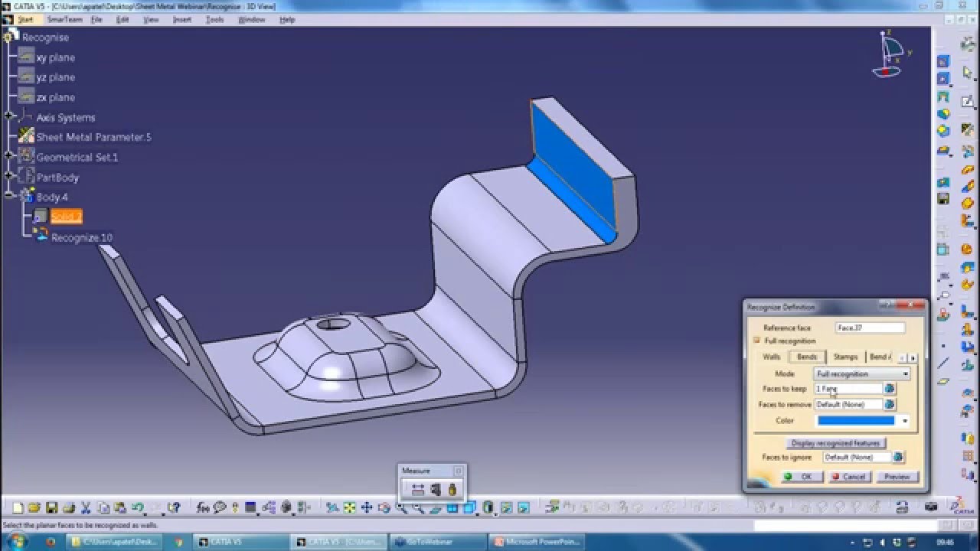This screenshot has height=551, width=980.
Task: Open view mode flyout arrow under shading icon
Action: tap(495, 514)
